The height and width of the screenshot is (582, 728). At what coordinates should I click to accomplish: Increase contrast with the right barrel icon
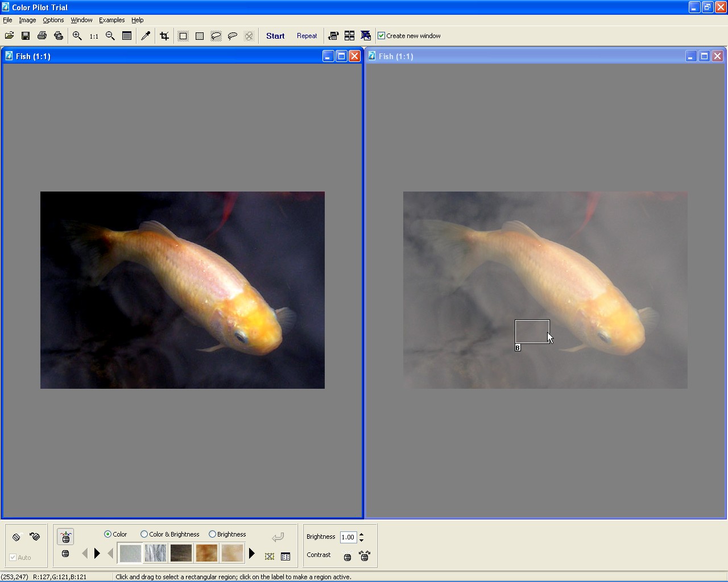[x=365, y=556]
